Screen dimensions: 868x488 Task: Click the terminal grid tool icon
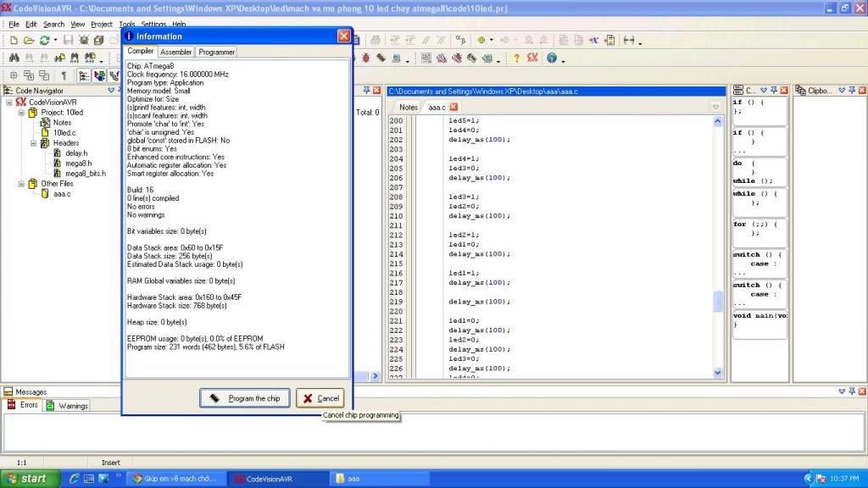pyautogui.click(x=426, y=58)
